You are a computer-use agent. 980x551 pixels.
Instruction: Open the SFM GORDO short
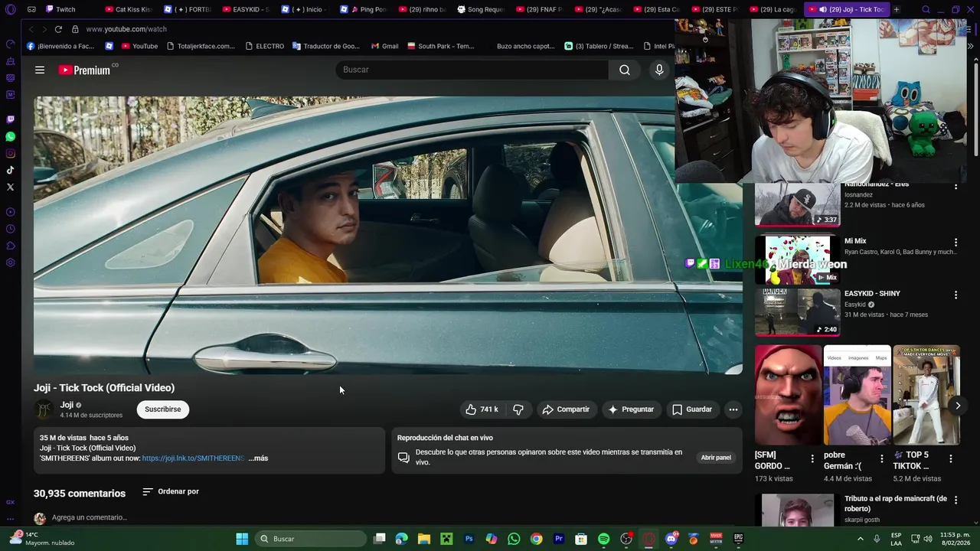point(788,395)
